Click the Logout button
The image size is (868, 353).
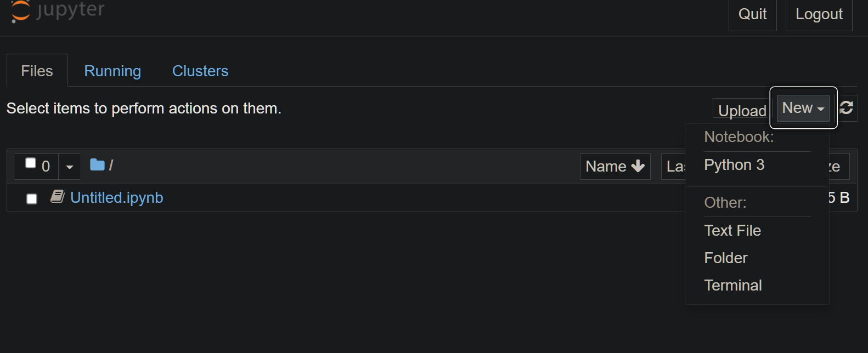click(x=818, y=14)
